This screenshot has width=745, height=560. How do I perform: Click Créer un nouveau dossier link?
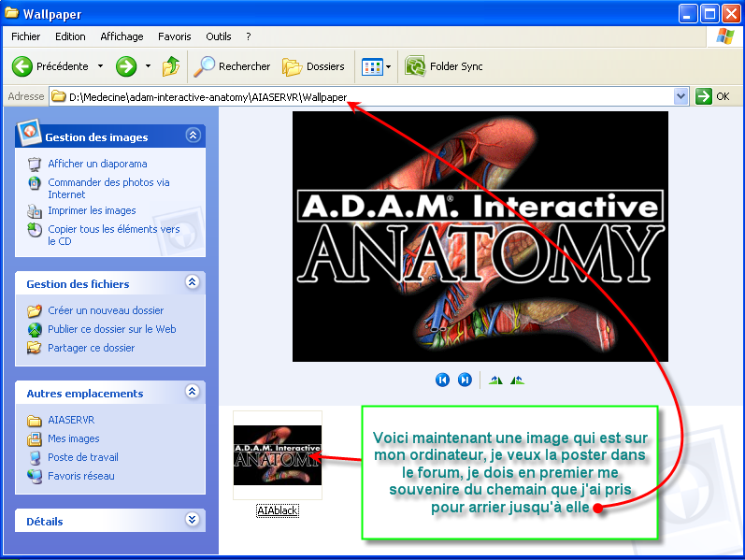[106, 310]
